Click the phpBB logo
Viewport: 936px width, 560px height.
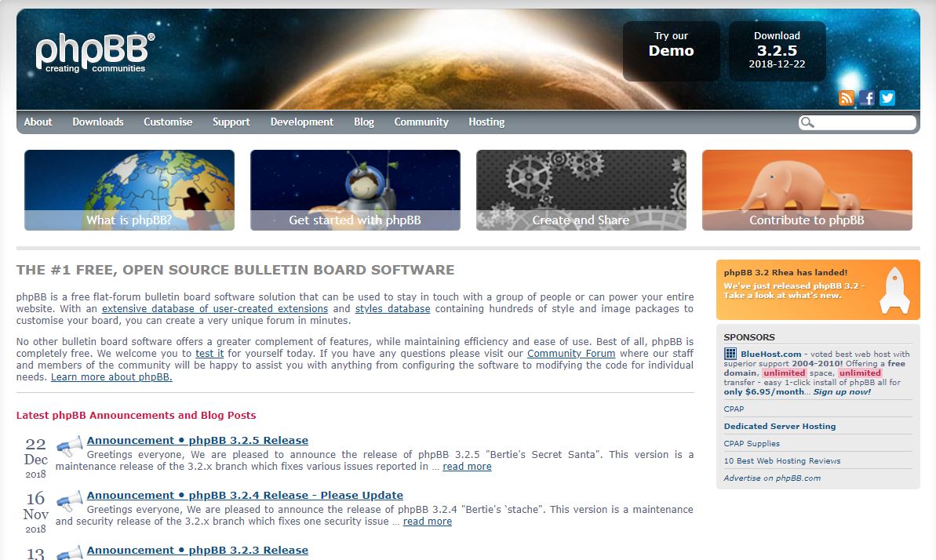point(94,53)
